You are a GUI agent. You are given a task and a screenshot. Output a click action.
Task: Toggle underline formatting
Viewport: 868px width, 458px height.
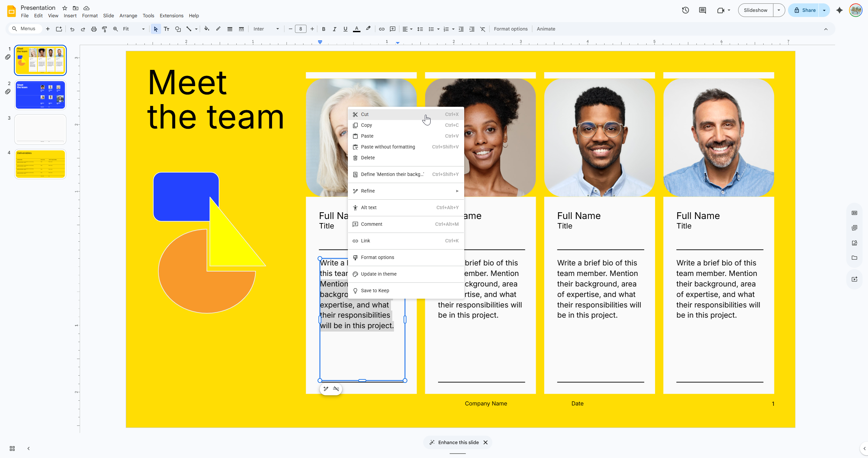[x=346, y=29]
